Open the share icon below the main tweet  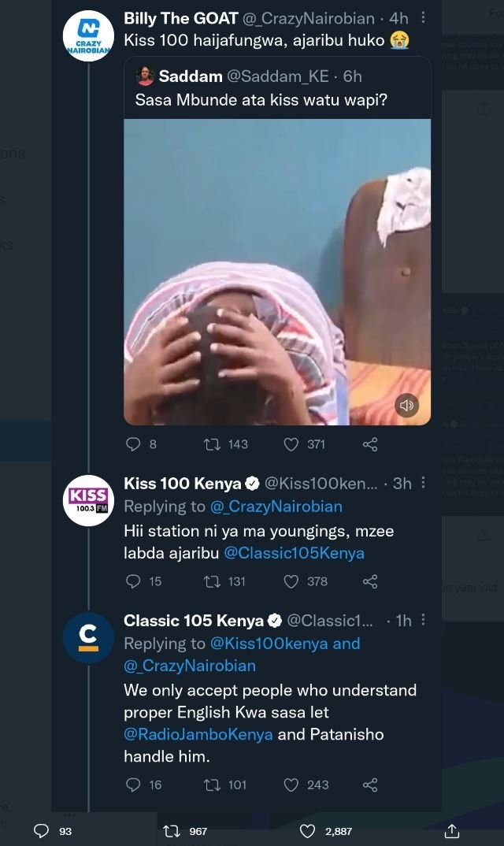[451, 830]
